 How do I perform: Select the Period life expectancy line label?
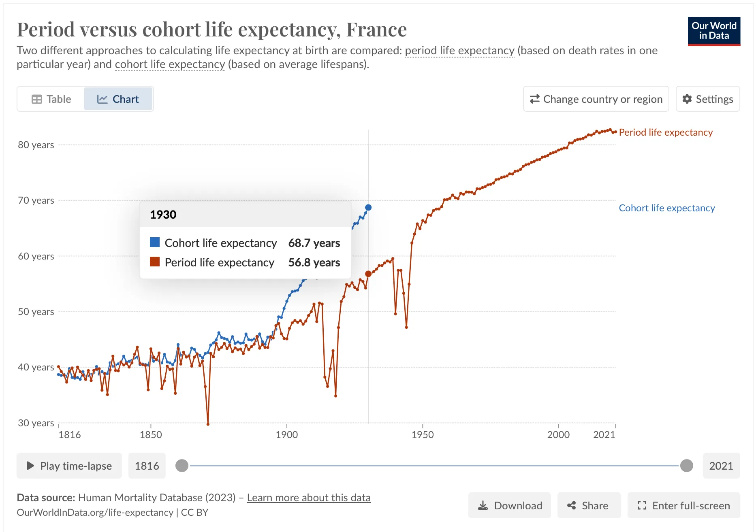(x=665, y=132)
